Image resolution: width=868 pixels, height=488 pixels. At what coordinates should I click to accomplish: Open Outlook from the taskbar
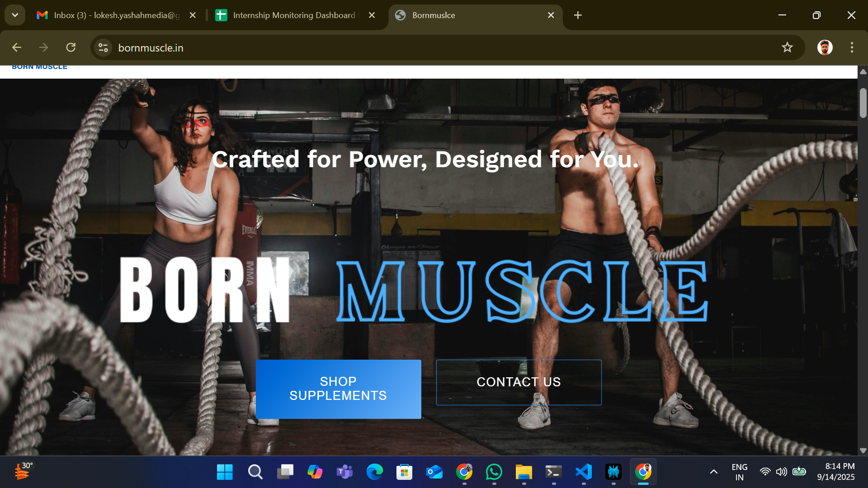pos(434,472)
